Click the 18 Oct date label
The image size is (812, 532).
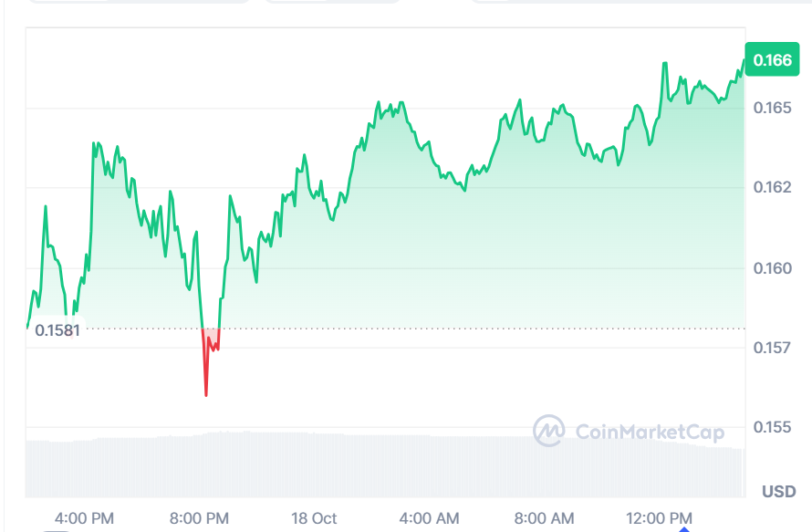click(314, 518)
